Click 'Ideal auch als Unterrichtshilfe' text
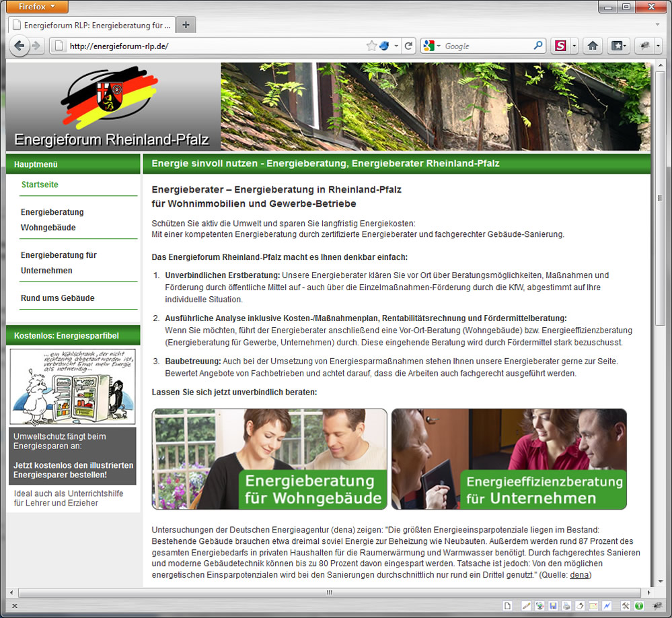Screen dimensions: 672x618 pyautogui.click(x=69, y=493)
